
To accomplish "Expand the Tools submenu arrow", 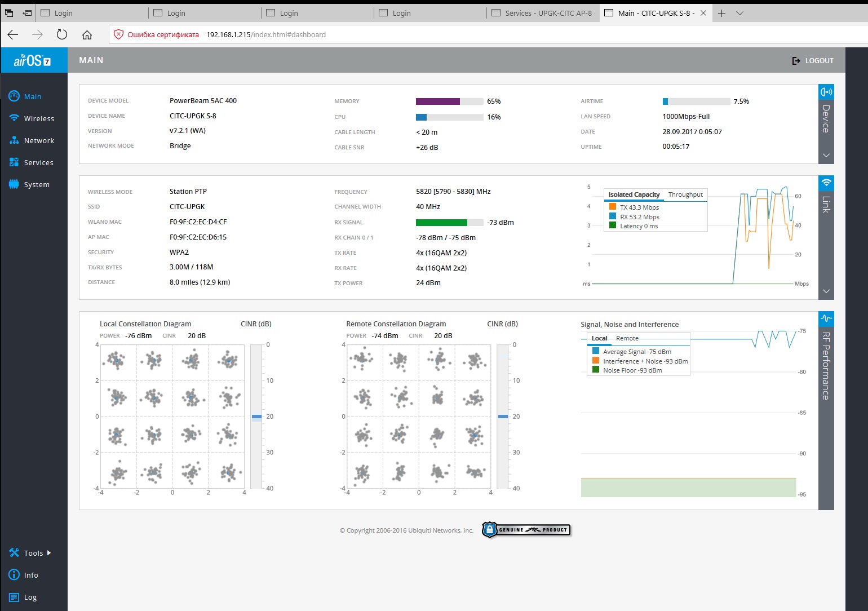I will tap(49, 553).
